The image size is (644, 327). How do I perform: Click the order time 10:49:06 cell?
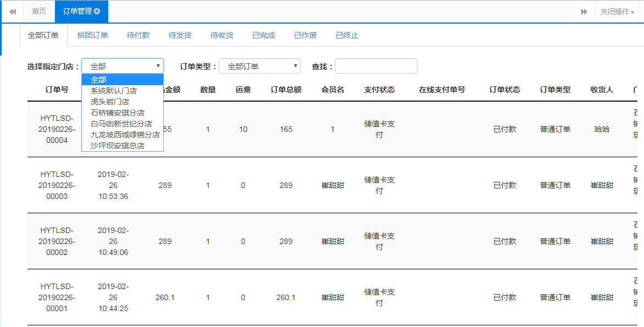click(x=113, y=241)
